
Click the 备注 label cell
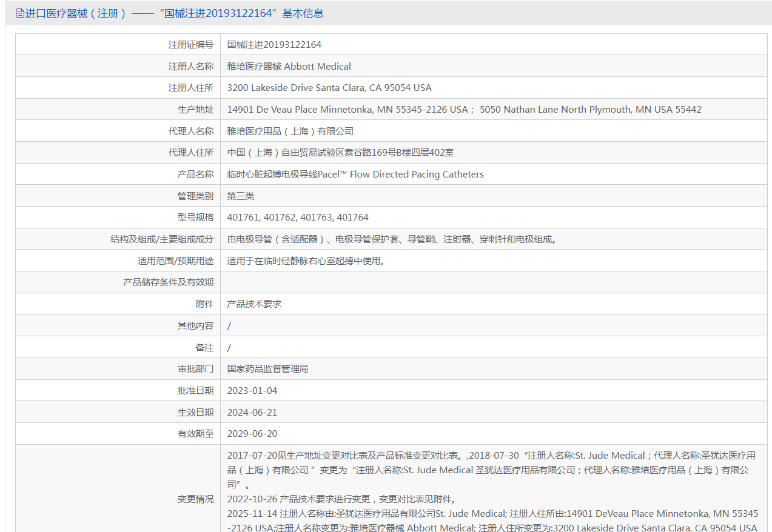point(118,347)
